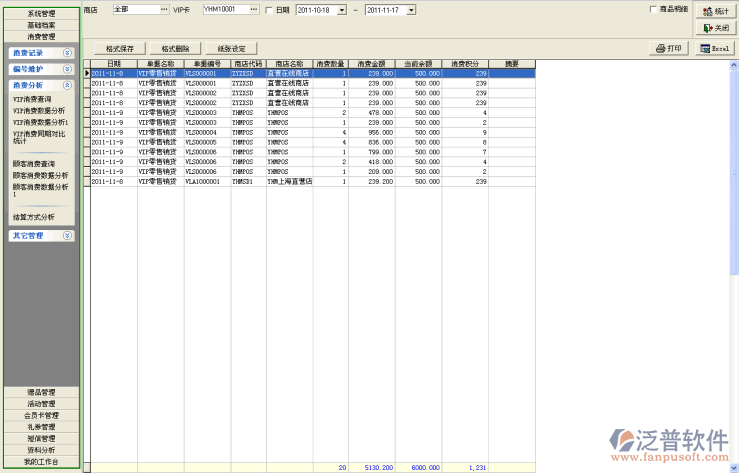Screen dimensions: 739x473
Task: Open the 会员卡管理 module in sidebar
Action: [41, 415]
